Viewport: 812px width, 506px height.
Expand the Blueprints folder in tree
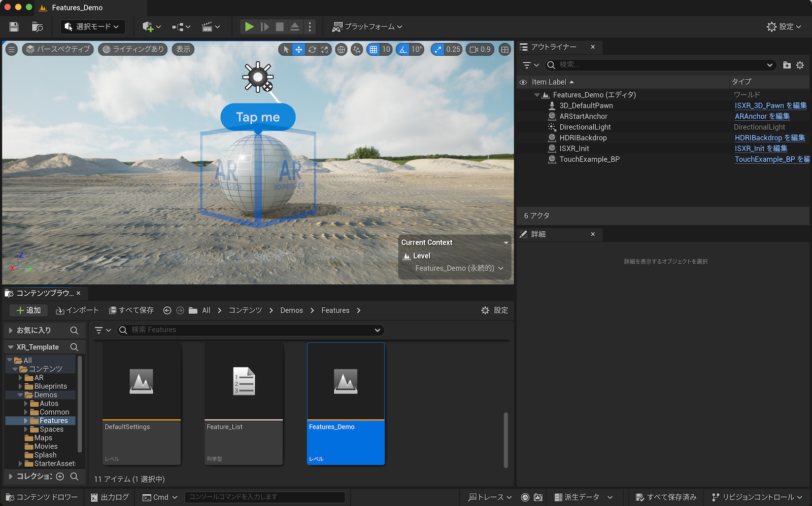[x=20, y=386]
